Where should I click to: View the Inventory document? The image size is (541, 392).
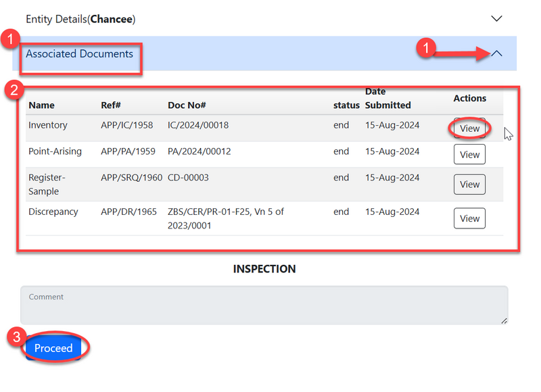[469, 128]
